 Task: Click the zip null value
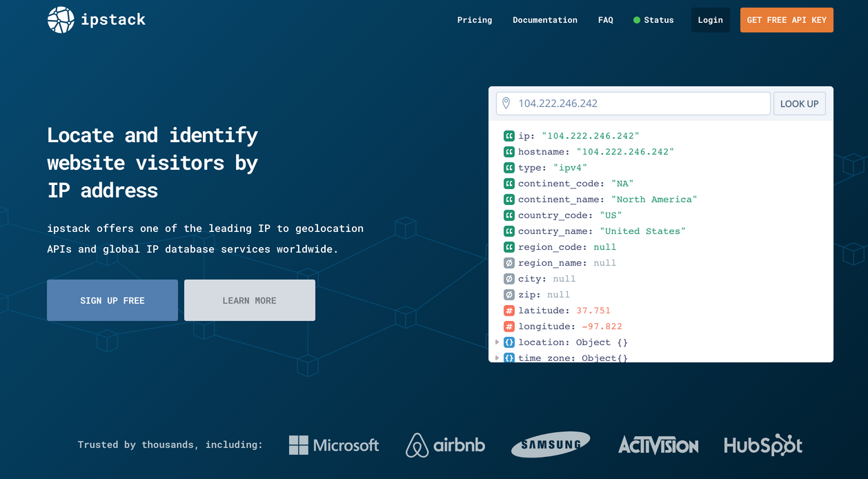[x=559, y=295]
